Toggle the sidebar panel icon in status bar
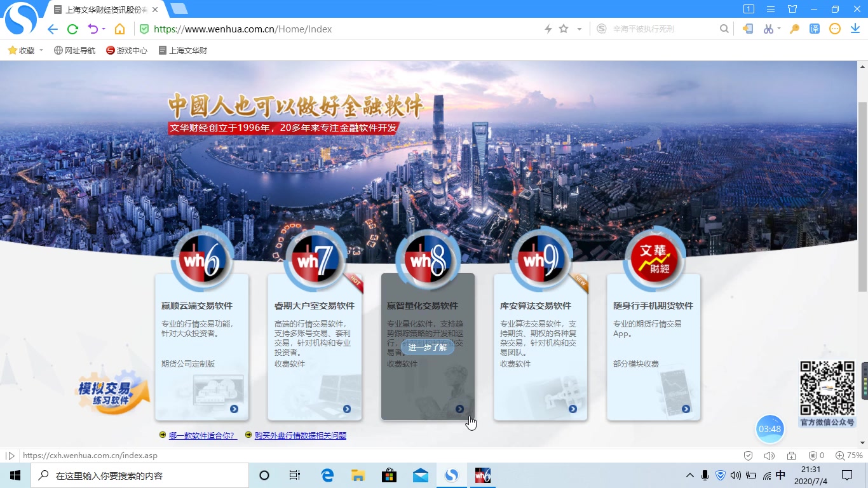Screen dimensions: 868x488 click(x=10, y=456)
